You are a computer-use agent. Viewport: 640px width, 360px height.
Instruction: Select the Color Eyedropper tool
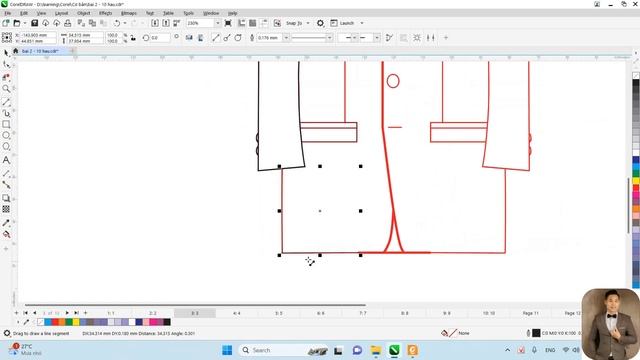pos(6,223)
